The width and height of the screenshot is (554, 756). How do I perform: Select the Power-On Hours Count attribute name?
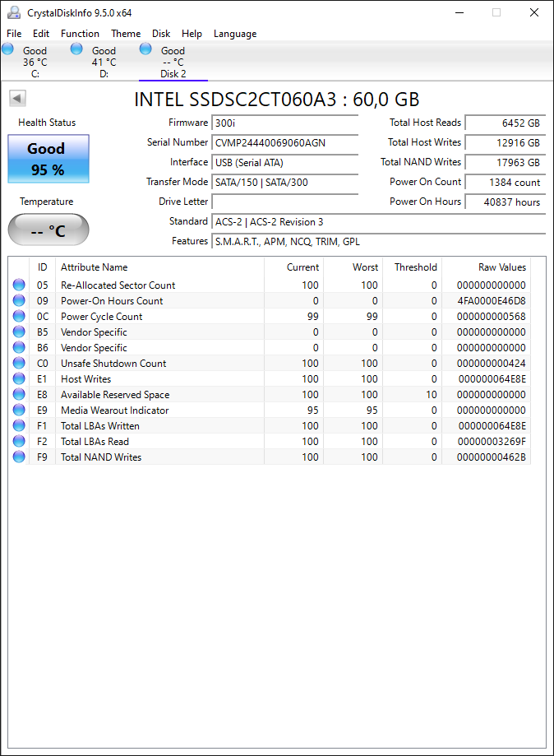pos(112,301)
